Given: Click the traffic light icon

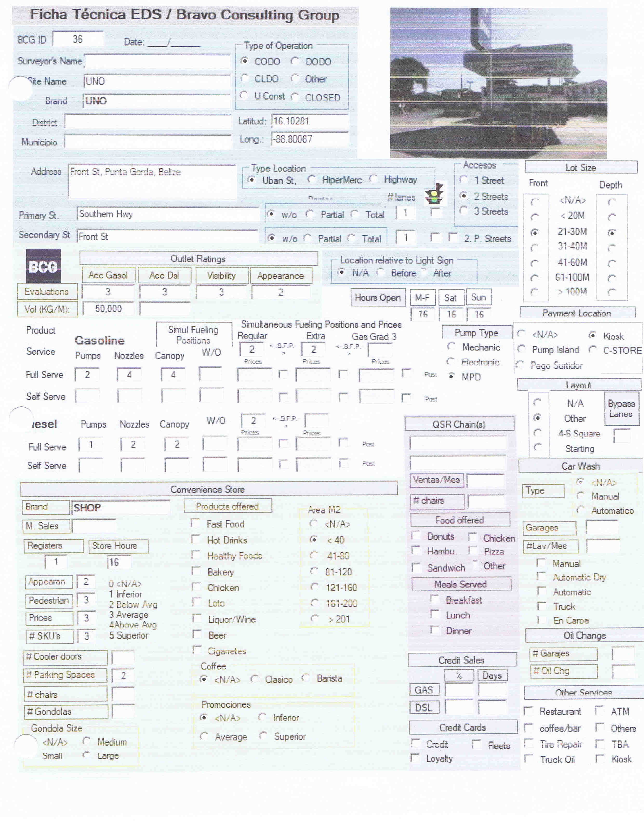Looking at the screenshot, I should click(434, 194).
